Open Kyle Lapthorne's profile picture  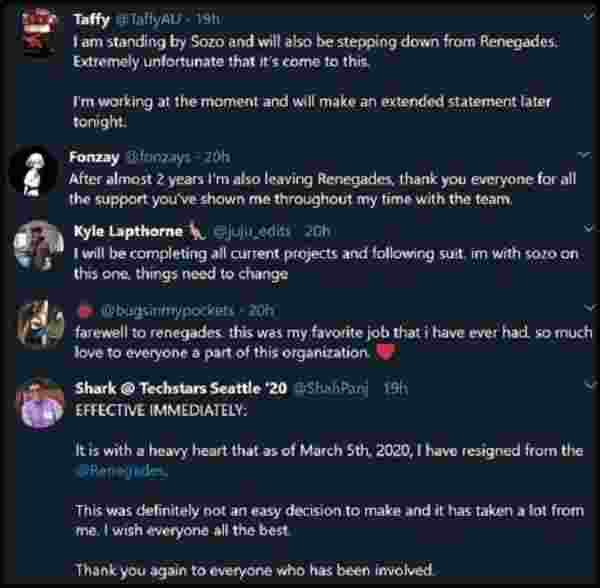pyautogui.click(x=39, y=247)
